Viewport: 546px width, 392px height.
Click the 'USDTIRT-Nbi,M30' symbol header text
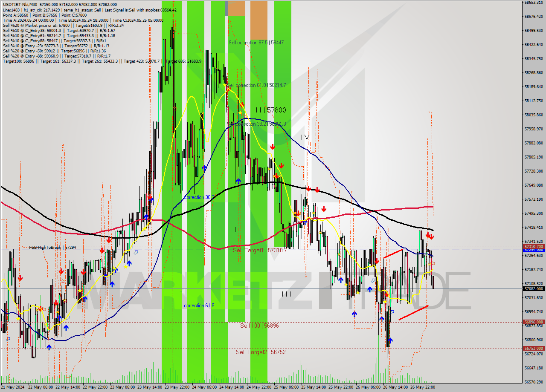pyautogui.click(x=20, y=5)
